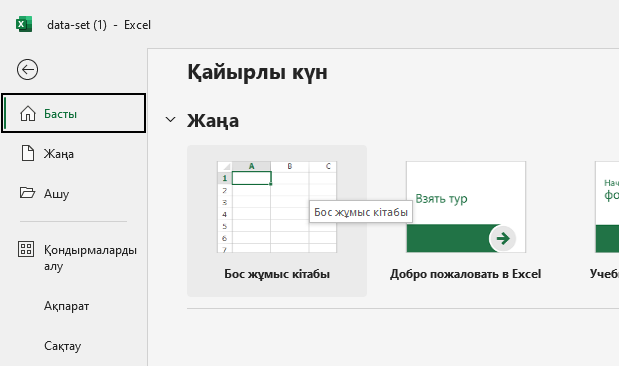Click the Excel logo icon in the title bar
The height and width of the screenshot is (366, 619).
24,24
